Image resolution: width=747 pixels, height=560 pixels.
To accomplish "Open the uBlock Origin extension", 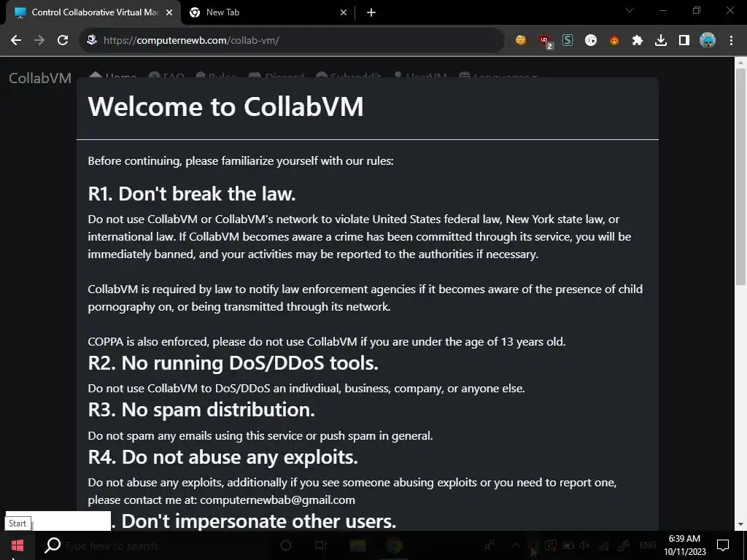I will (x=545, y=42).
